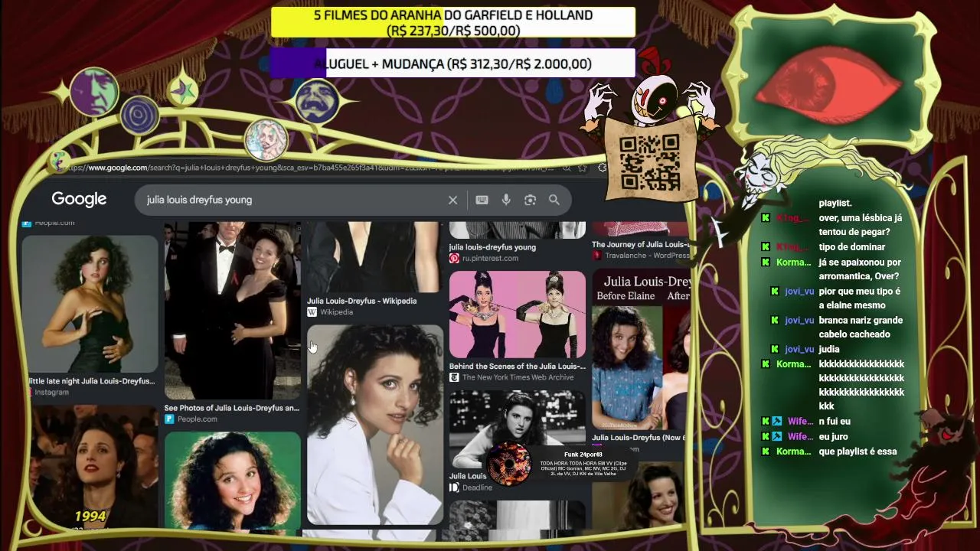Viewport: 980px width, 551px height.
Task: Clear the search query with the X
Action: click(x=452, y=200)
